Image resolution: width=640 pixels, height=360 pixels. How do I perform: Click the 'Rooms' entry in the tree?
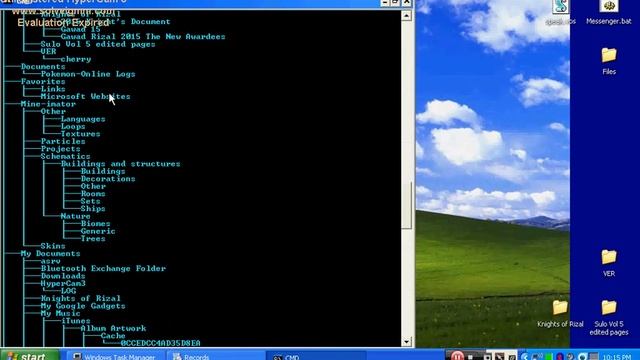pos(93,194)
